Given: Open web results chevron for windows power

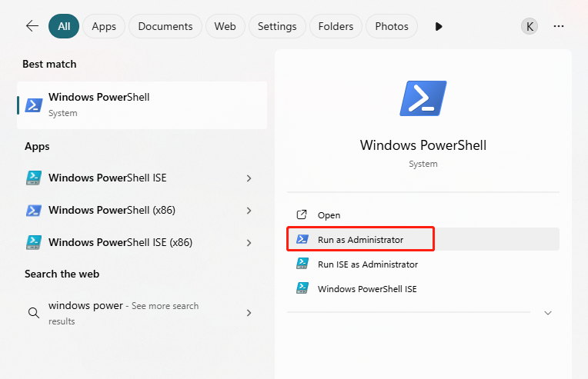Looking at the screenshot, I should 249,313.
